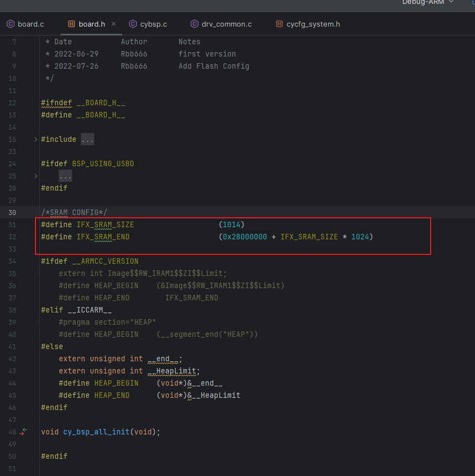Click the __HeapLimit identifier on line 43
The image size is (475, 476).
[172, 371]
